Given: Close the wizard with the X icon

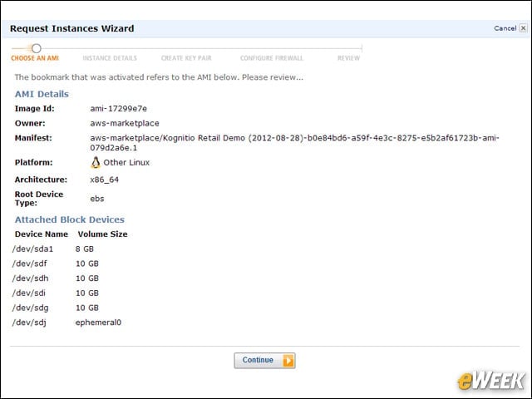Looking at the screenshot, I should (x=523, y=28).
